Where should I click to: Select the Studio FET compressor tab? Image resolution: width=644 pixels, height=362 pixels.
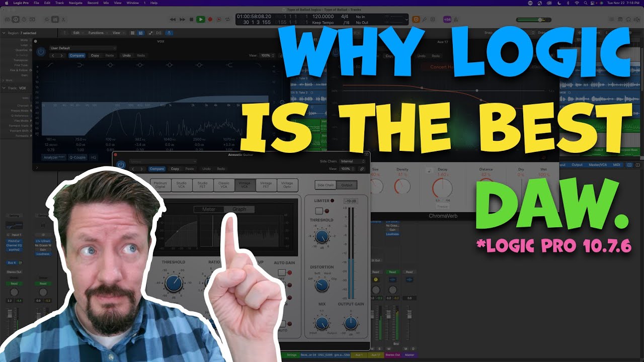203,185
